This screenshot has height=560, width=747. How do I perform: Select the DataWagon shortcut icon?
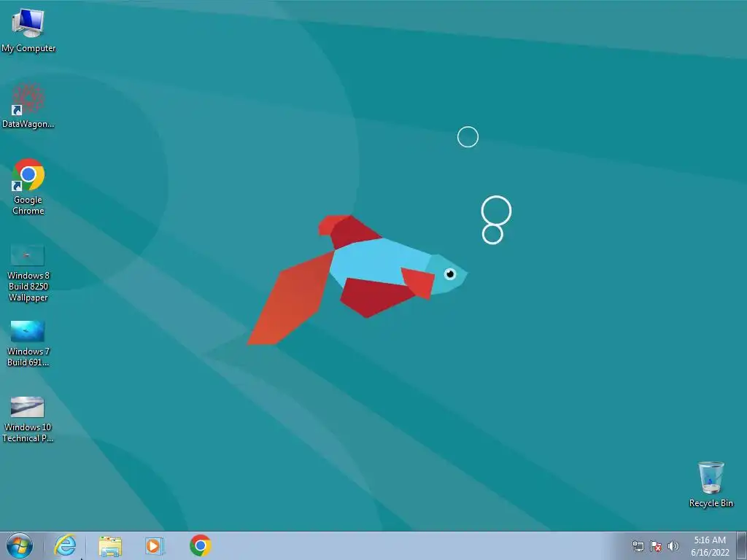28,106
